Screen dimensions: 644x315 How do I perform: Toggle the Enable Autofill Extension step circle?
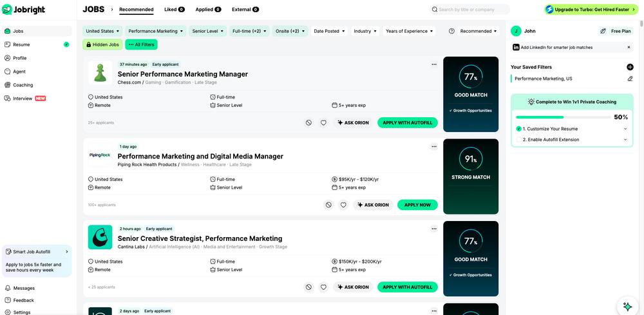click(518, 140)
